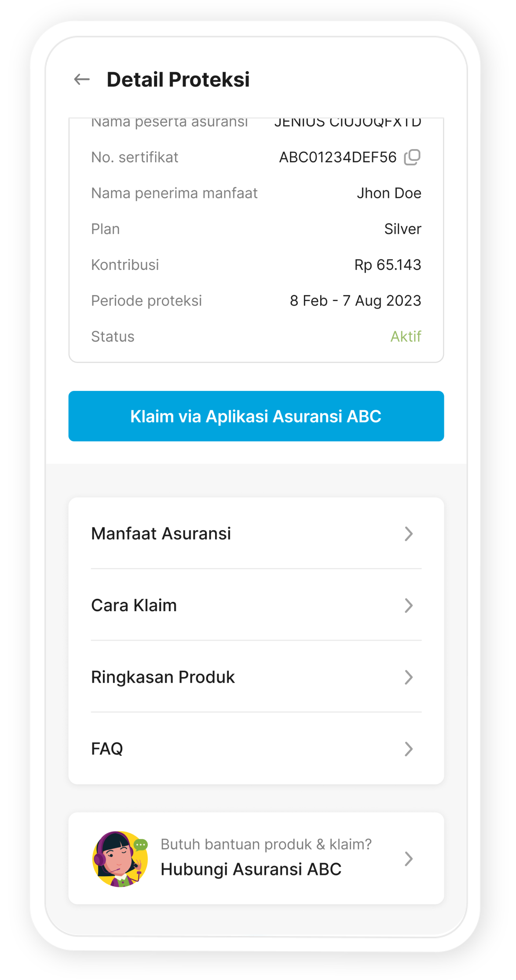
Task: Tap the Periode proteksi date range
Action: coord(355,301)
